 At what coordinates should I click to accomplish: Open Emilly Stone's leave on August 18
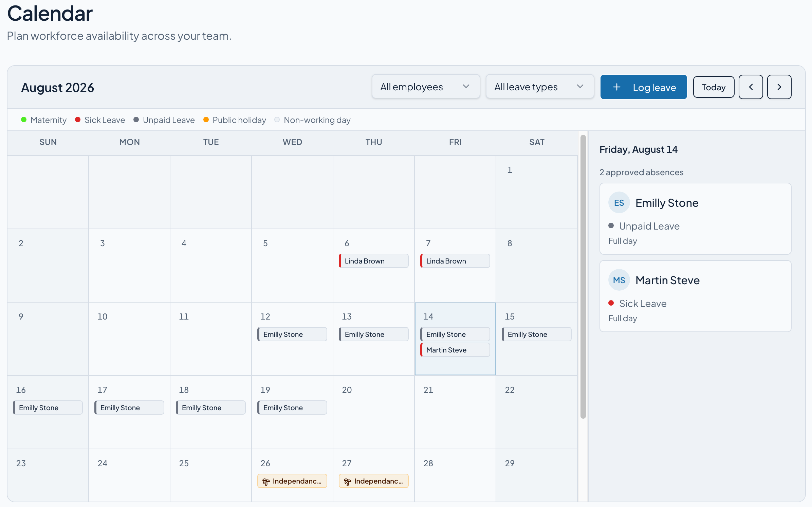(210, 408)
